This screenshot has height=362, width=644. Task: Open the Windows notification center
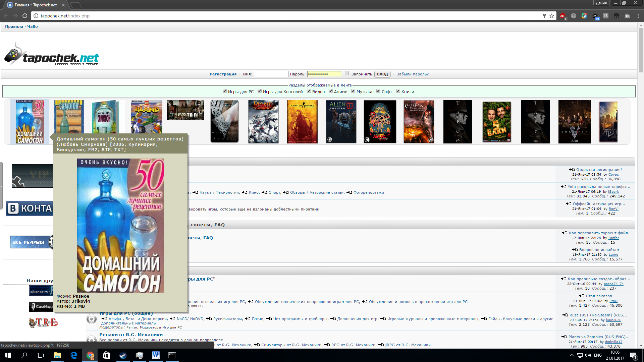pyautogui.click(x=634, y=356)
